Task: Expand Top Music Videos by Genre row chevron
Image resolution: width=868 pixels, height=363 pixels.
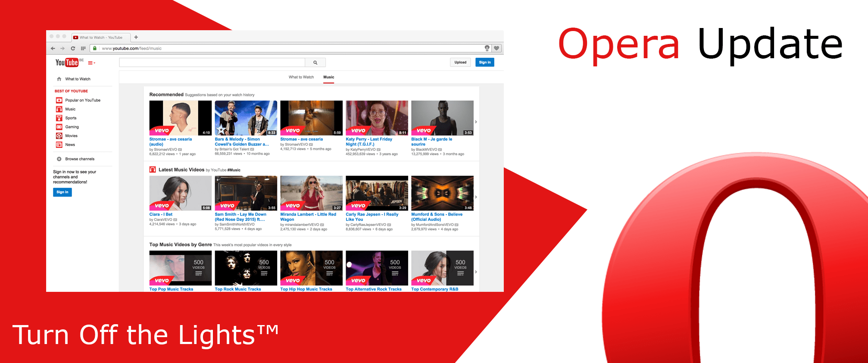Action: [x=476, y=272]
